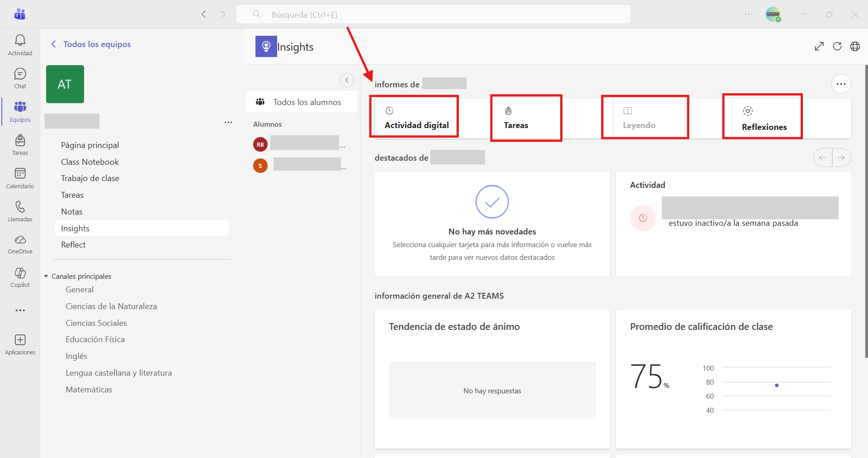Viewport: 868px width, 458px height.
Task: Open Insights in browser globe icon
Action: pos(855,46)
